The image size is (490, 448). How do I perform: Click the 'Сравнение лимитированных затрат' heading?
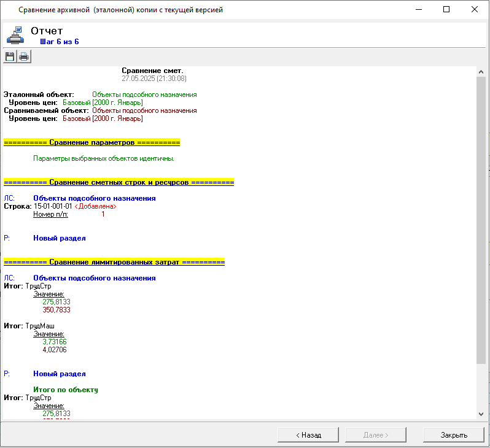[114, 262]
